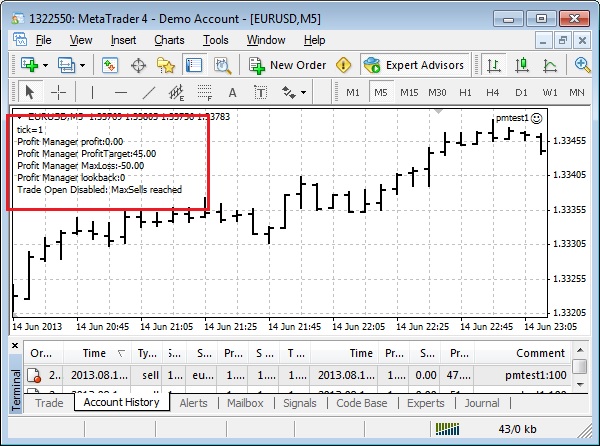Open the View menu
Image resolution: width=600 pixels, height=446 pixels.
click(81, 40)
